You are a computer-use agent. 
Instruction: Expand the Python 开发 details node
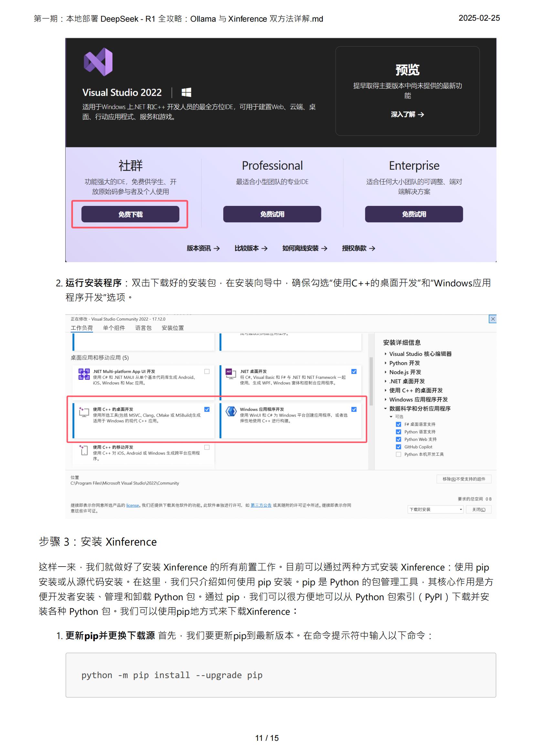(385, 363)
